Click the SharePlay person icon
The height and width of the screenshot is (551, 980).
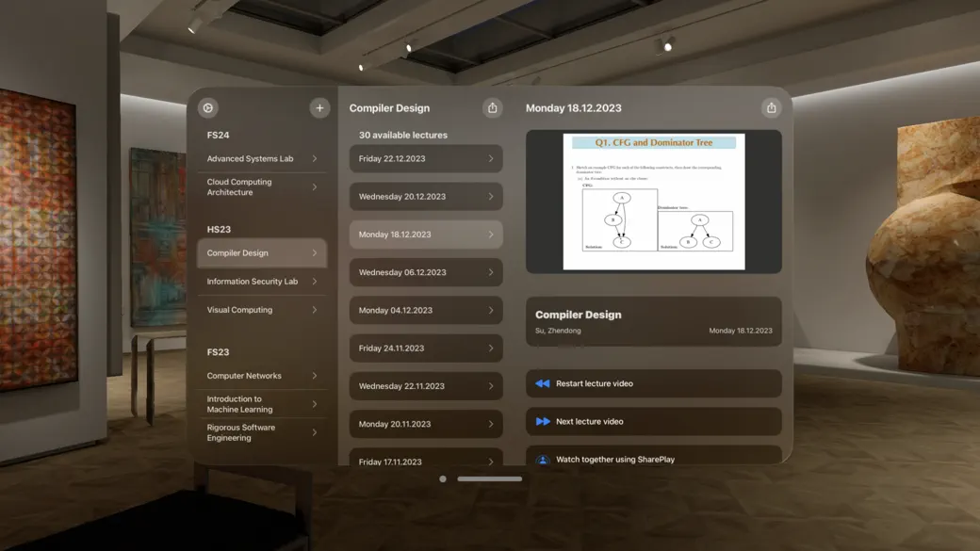tap(543, 460)
